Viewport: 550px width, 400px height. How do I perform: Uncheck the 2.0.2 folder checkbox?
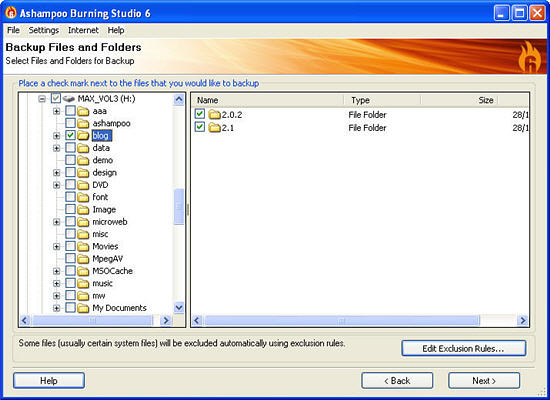(x=200, y=114)
